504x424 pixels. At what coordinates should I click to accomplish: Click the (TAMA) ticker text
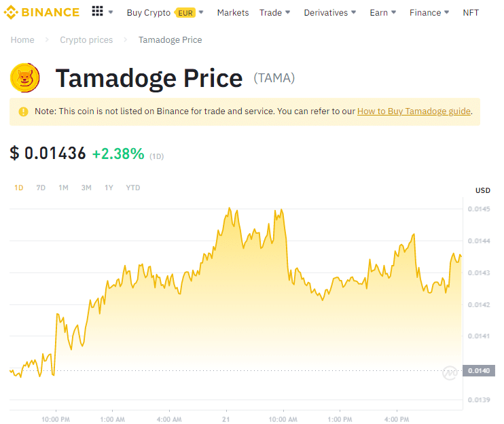(274, 78)
